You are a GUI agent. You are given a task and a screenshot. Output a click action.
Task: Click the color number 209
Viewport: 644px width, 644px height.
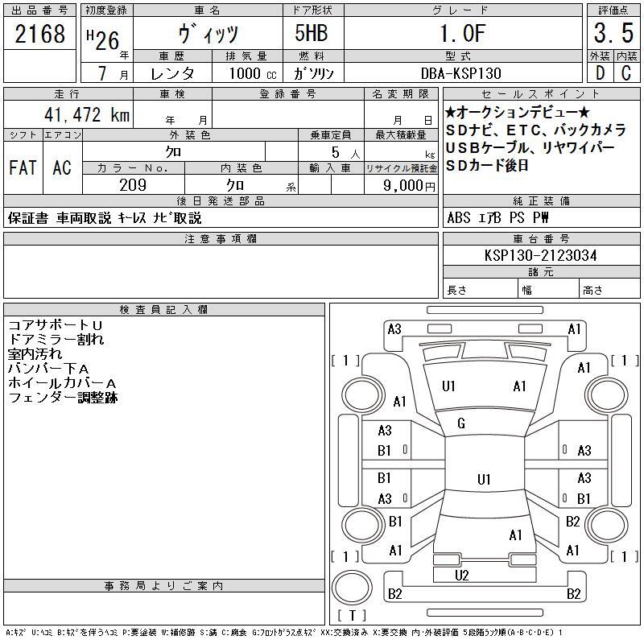(x=133, y=185)
